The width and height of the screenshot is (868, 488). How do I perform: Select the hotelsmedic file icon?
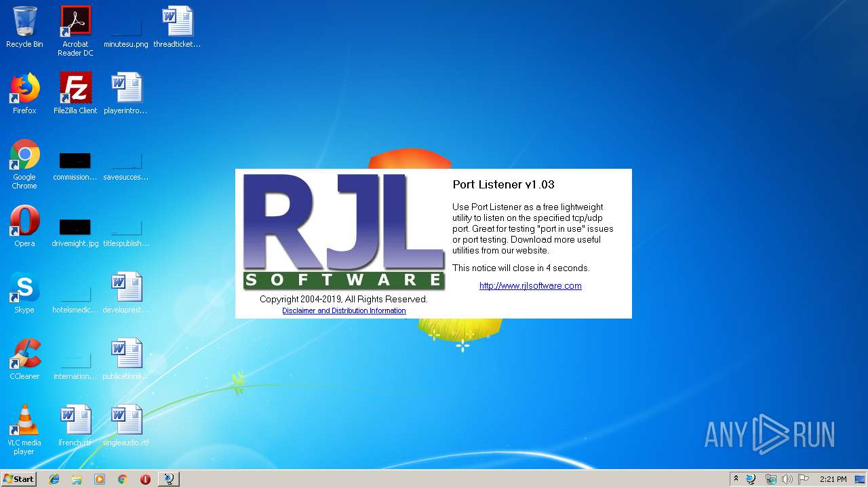75,298
